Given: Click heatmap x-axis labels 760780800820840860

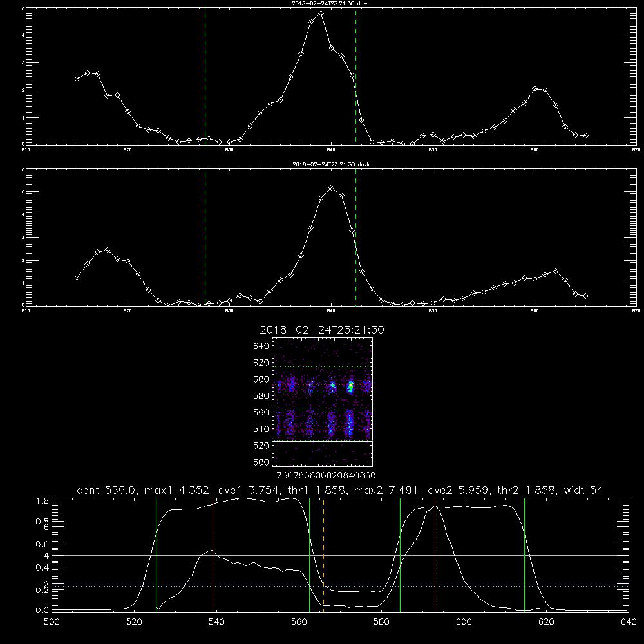Looking at the screenshot, I should coord(327,475).
